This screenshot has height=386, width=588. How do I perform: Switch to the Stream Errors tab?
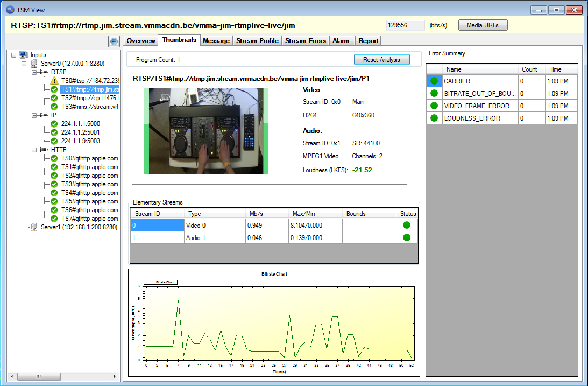(x=305, y=41)
